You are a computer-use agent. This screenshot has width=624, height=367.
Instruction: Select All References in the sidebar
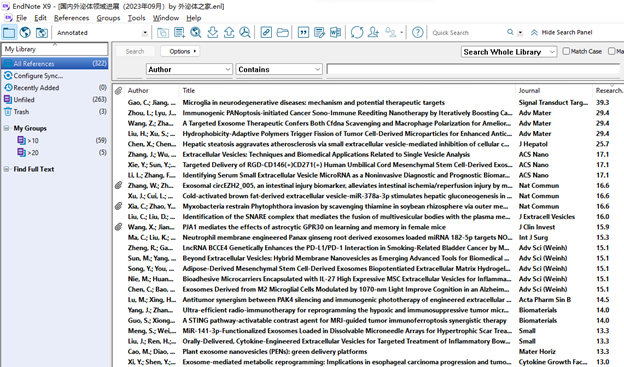55,63
